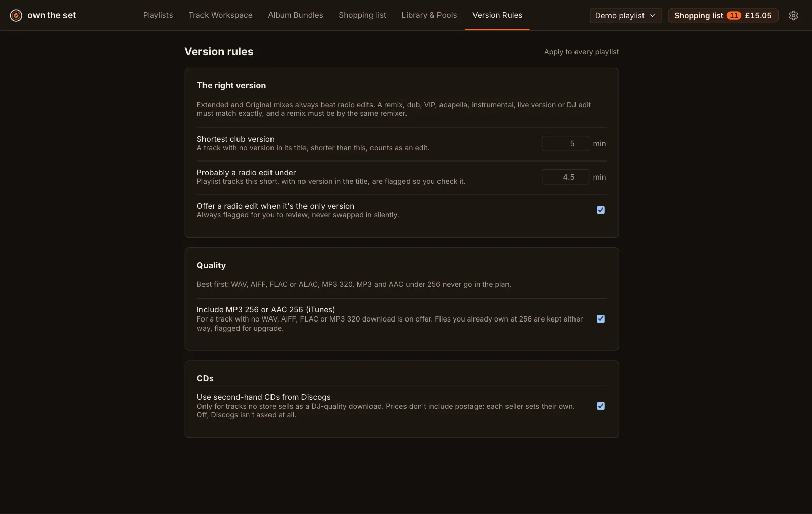Click the 'CDs' section title
Viewport: 812px width, 514px height.
[205, 378]
